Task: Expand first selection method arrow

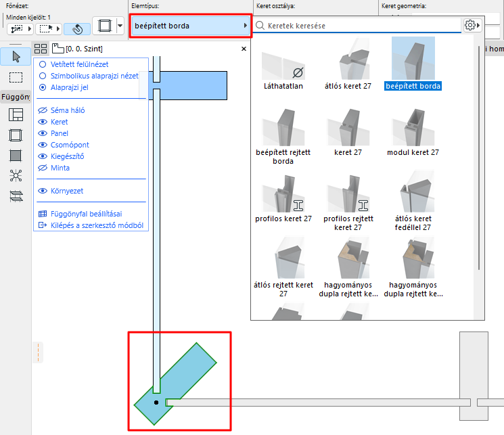Action: [x=30, y=29]
